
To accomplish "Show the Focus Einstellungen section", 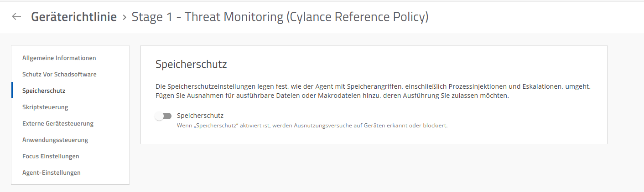I will click(x=51, y=157).
